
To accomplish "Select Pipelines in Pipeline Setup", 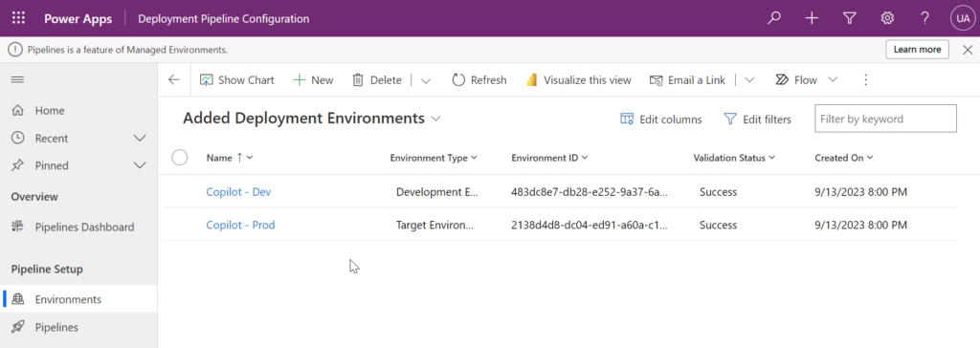I will click(x=78, y=327).
